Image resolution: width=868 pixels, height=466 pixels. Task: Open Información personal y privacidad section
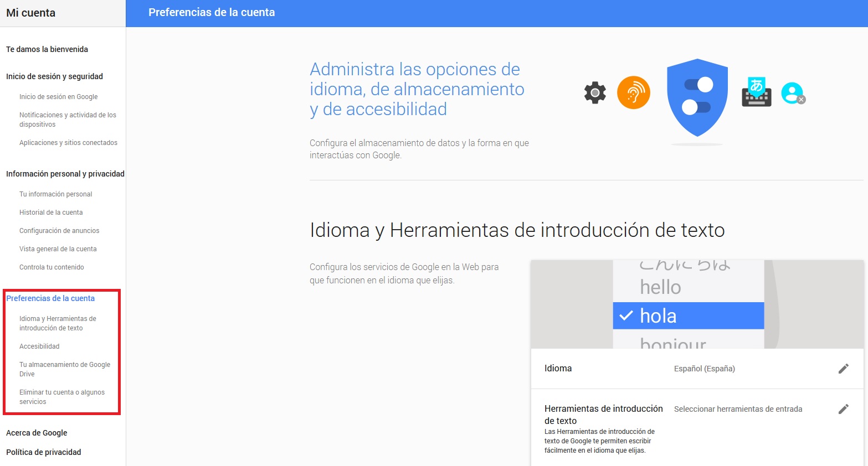[65, 174]
